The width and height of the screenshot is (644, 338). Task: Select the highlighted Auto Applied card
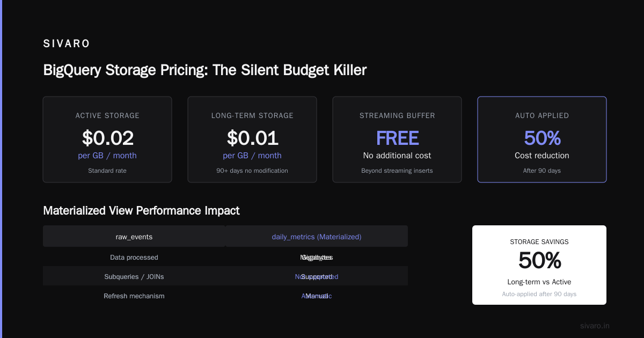coord(542,139)
